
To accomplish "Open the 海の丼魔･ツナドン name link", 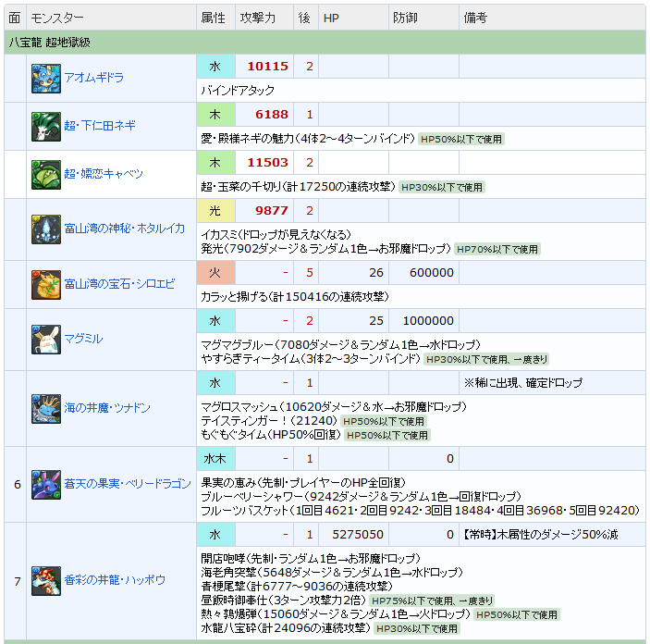I will [107, 408].
